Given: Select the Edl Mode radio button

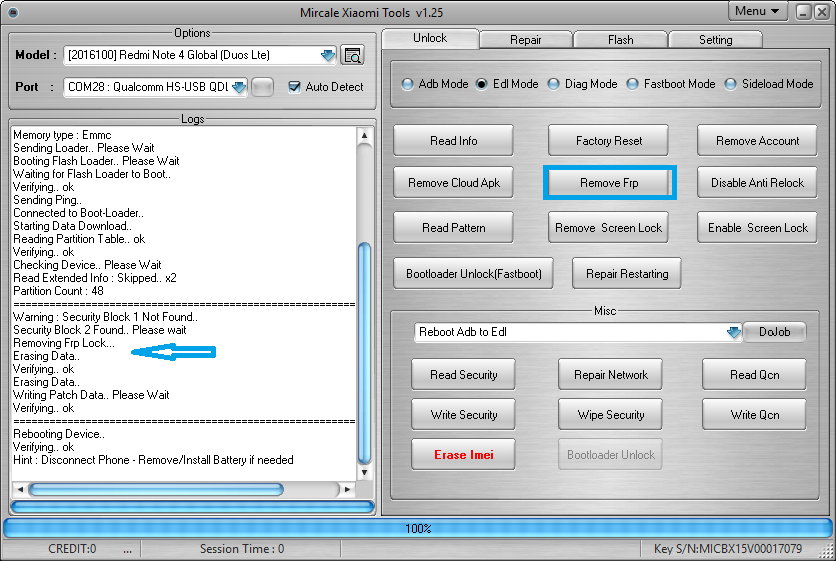Looking at the screenshot, I should tap(481, 84).
